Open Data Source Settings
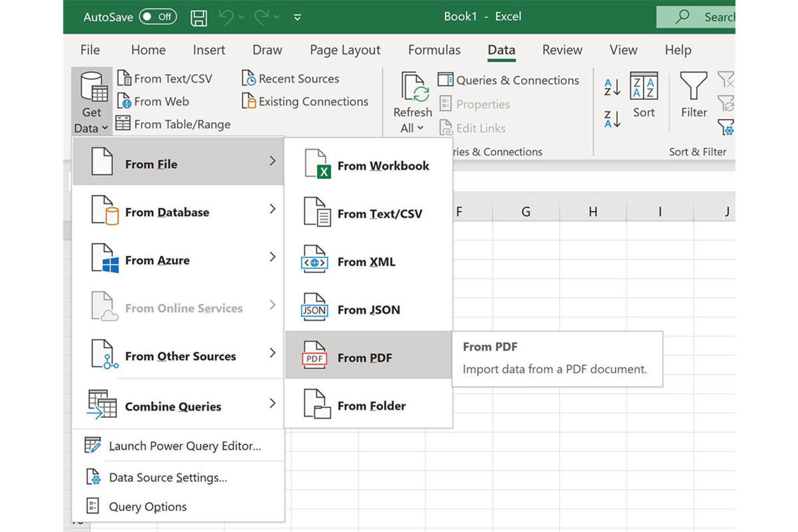Screen dimensions: 798x532 178,477
